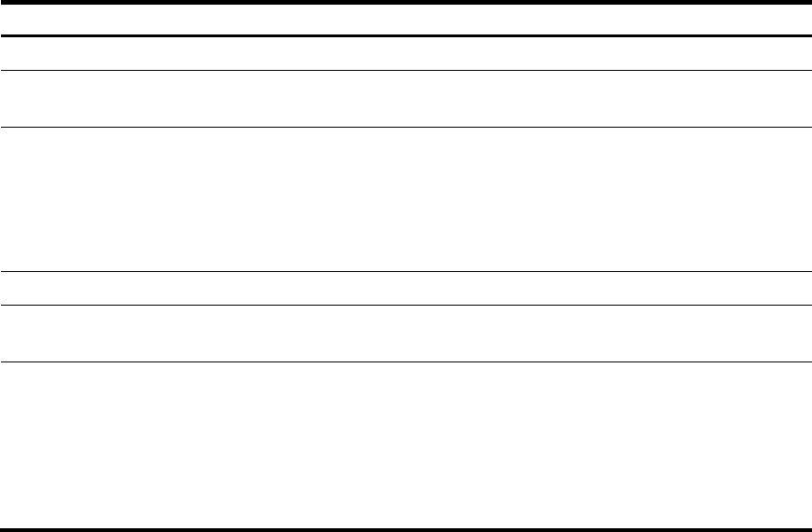Click the right end of the second thick header rule
Image resolution: width=812 pixels, height=532 pixels.
tap(808, 35)
